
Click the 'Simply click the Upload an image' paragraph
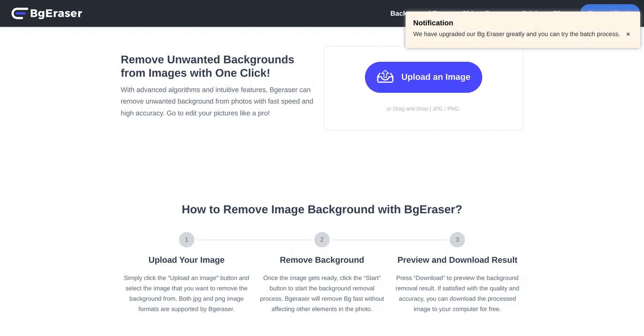(186, 294)
